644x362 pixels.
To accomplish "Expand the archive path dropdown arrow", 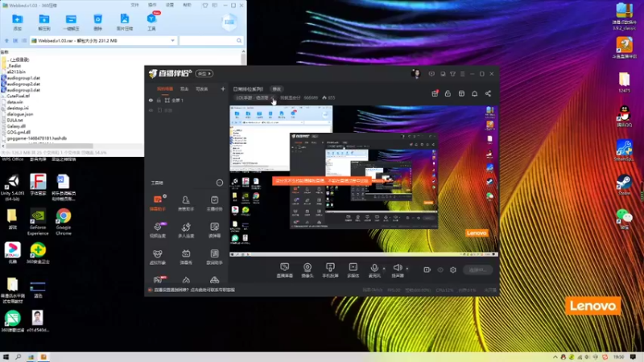I will click(x=173, y=41).
